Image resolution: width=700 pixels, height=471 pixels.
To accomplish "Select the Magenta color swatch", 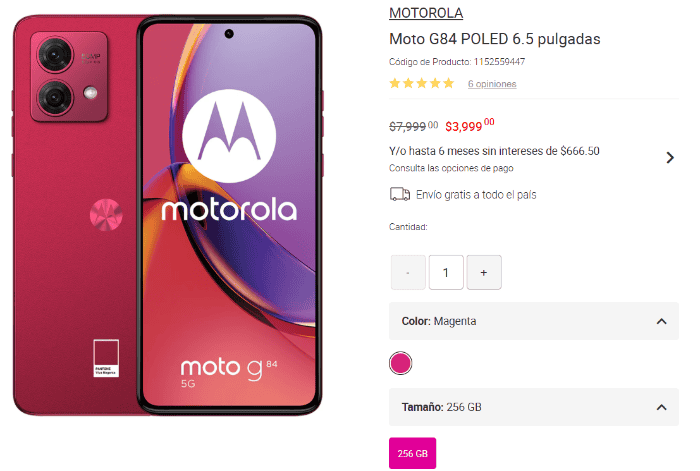I will (400, 363).
